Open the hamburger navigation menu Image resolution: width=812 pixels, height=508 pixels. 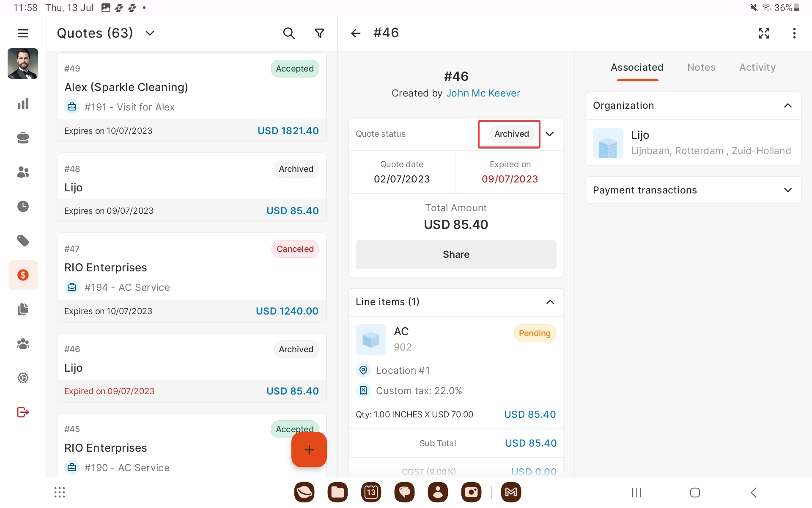click(23, 33)
